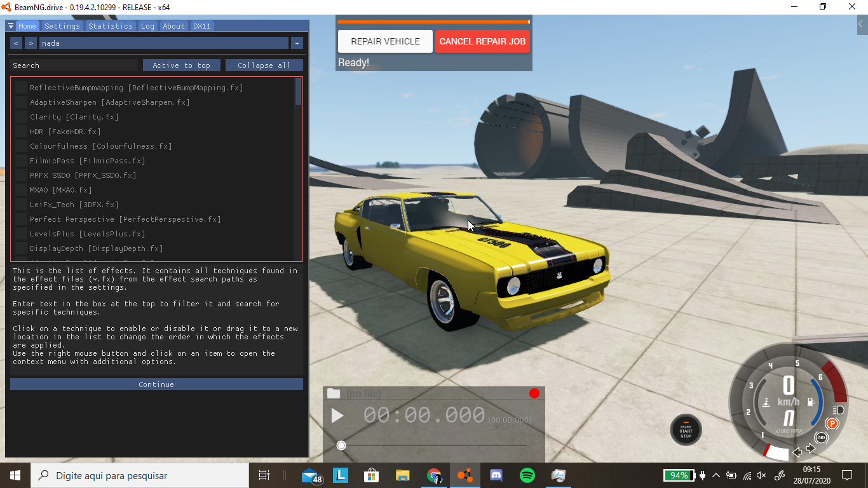868x488 pixels.
Task: Switch to the Home tab
Action: tap(27, 26)
